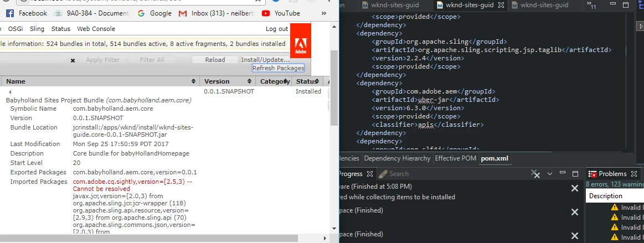This screenshot has height=243, width=644.
Task: Sort bundles by the Status column
Action: pos(308,81)
